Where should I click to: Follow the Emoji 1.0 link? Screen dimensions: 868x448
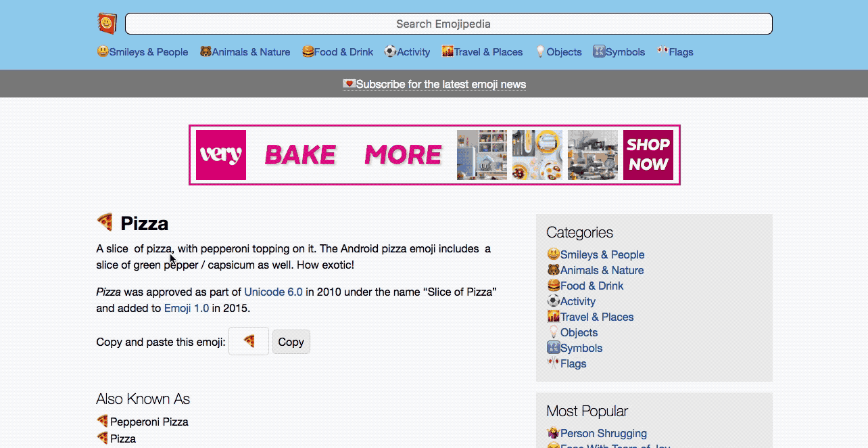[x=187, y=308]
